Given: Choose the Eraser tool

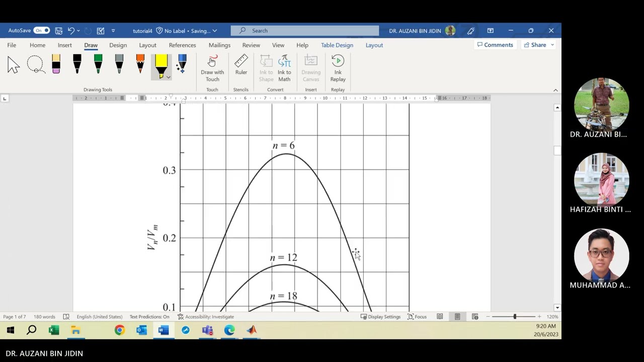Looking at the screenshot, I should click(56, 65).
